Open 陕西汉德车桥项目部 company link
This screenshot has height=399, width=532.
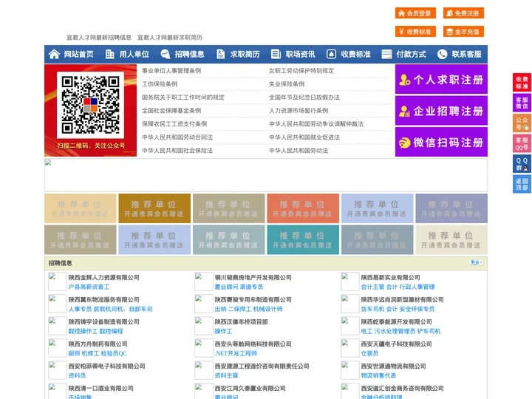[241, 321]
